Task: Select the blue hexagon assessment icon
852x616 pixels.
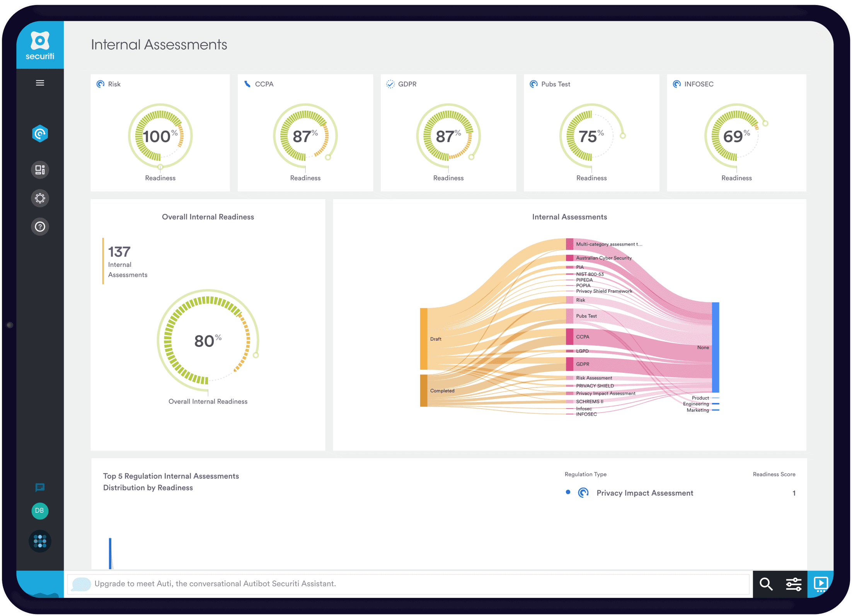Action: point(40,134)
